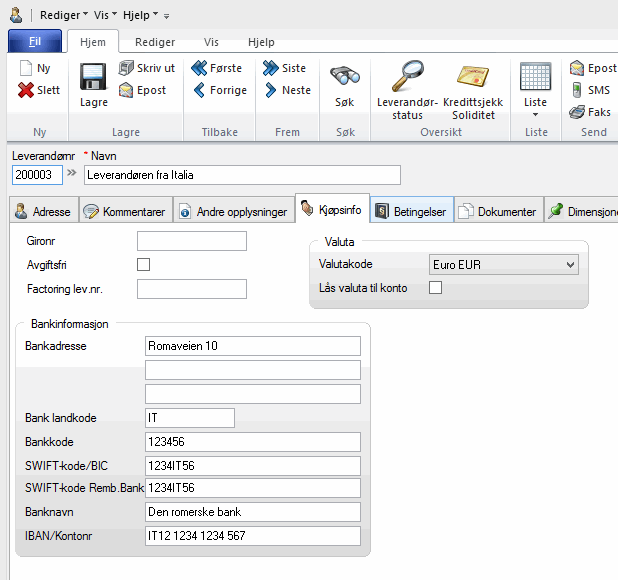
Task: Open the Valutakode dropdown
Action: pyautogui.click(x=570, y=265)
